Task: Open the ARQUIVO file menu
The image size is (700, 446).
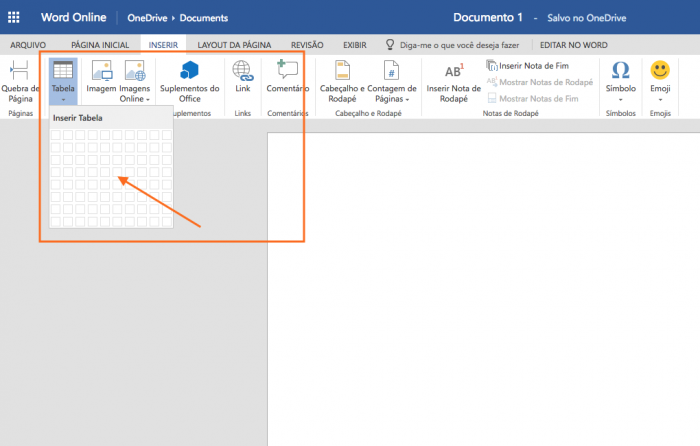Action: [27, 45]
